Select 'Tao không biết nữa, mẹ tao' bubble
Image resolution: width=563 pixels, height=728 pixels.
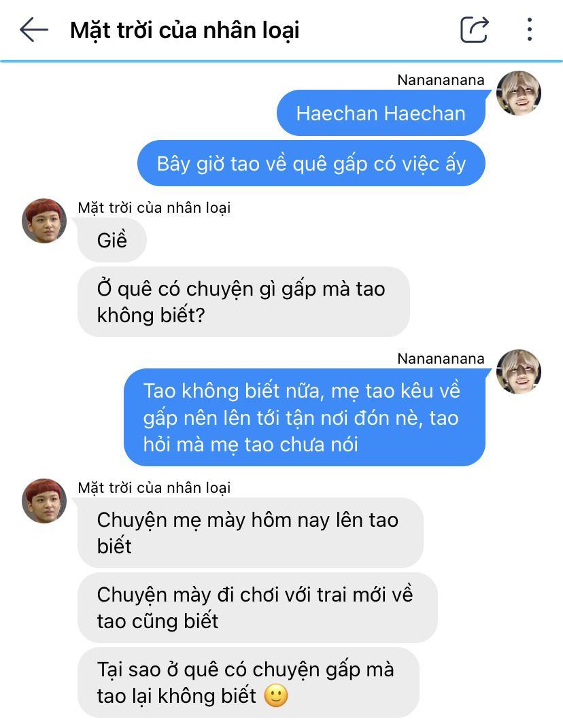[x=304, y=417]
